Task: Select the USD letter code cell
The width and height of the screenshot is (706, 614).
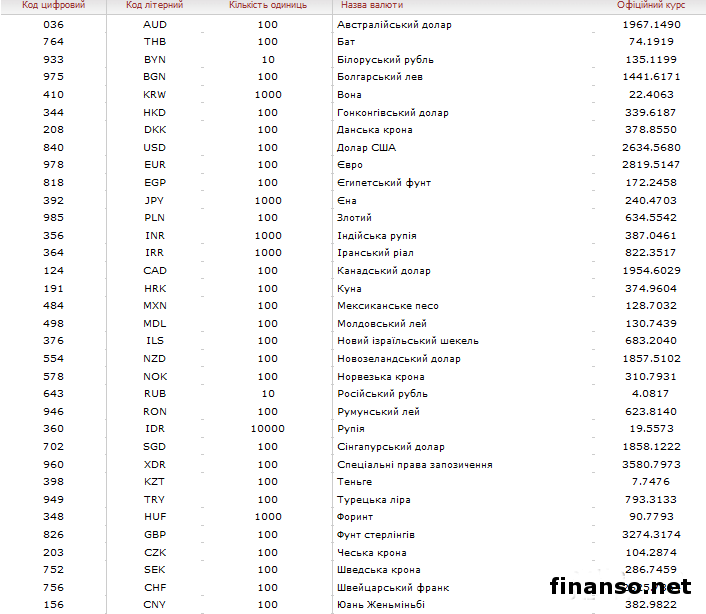Action: (155, 147)
